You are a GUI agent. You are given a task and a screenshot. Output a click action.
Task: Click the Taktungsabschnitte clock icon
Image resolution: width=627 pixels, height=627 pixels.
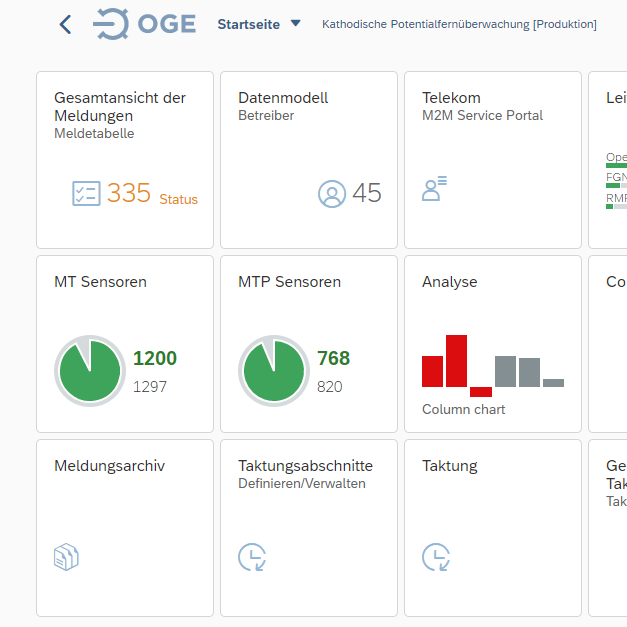(x=252, y=557)
